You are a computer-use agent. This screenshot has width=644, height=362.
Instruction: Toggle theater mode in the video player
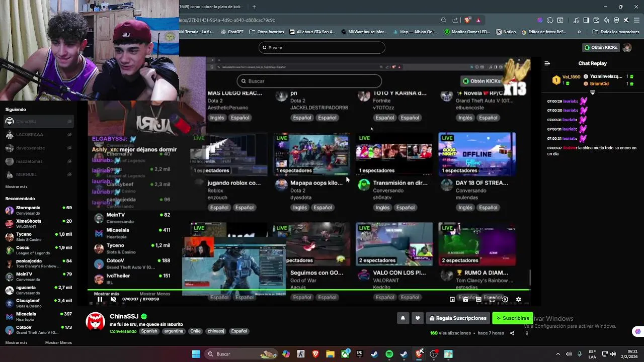click(x=478, y=299)
